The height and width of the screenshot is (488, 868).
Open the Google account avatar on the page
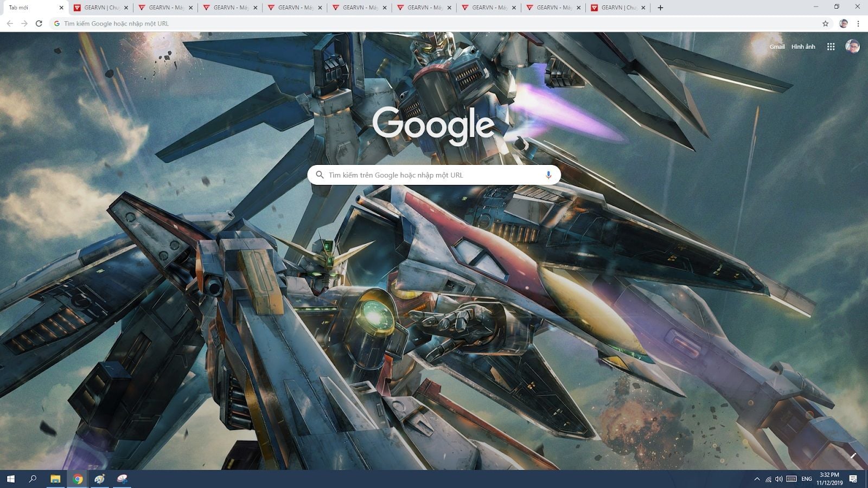[x=852, y=47]
